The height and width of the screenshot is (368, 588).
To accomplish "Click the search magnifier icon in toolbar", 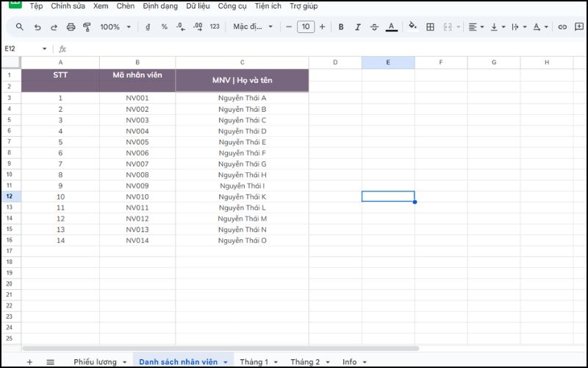I will [x=19, y=27].
